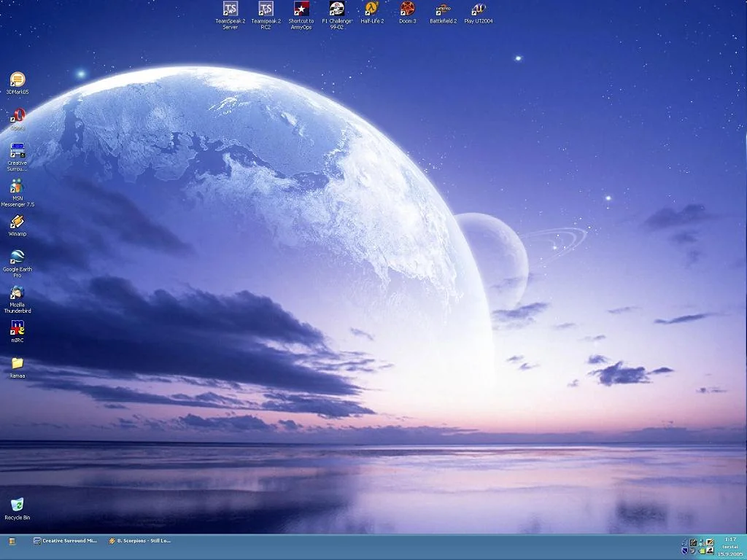Activate the Scorpions - Still Lo... taskbar button
The height and width of the screenshot is (560, 747).
(140, 541)
